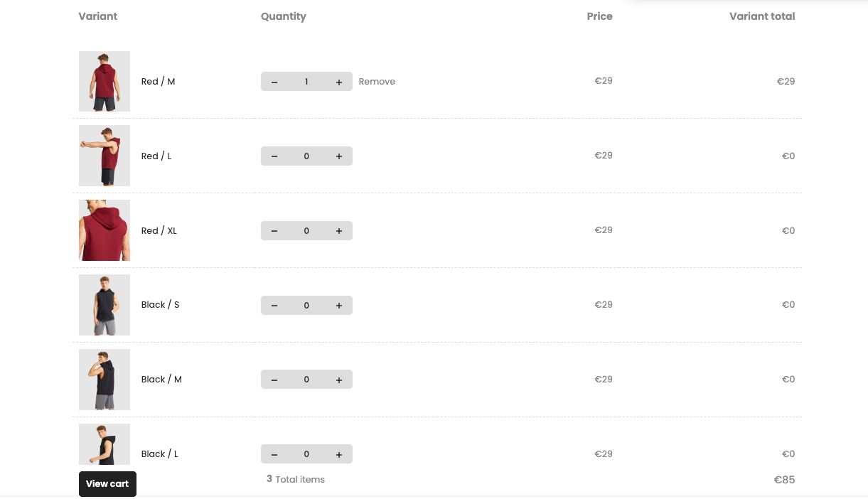Select the Black / S product image
The image size is (868, 499).
tap(105, 305)
